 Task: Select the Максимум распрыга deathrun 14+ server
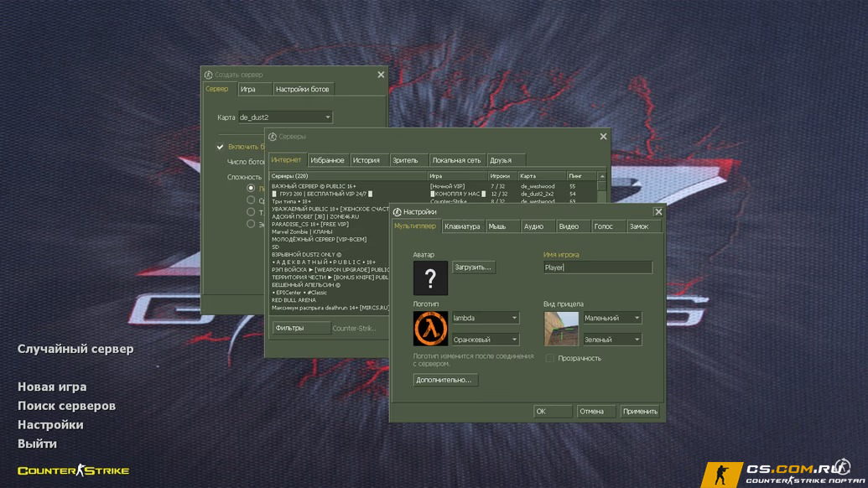(x=330, y=308)
